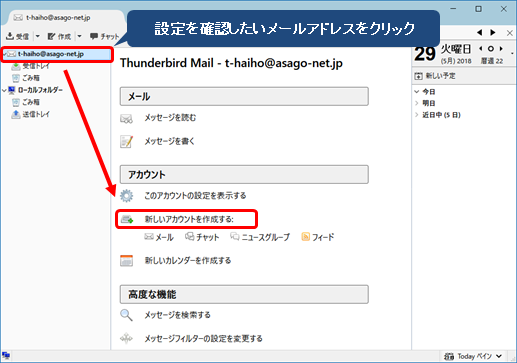517x363 pixels.
Task: Go to next day in Today pane
Action: [501, 49]
